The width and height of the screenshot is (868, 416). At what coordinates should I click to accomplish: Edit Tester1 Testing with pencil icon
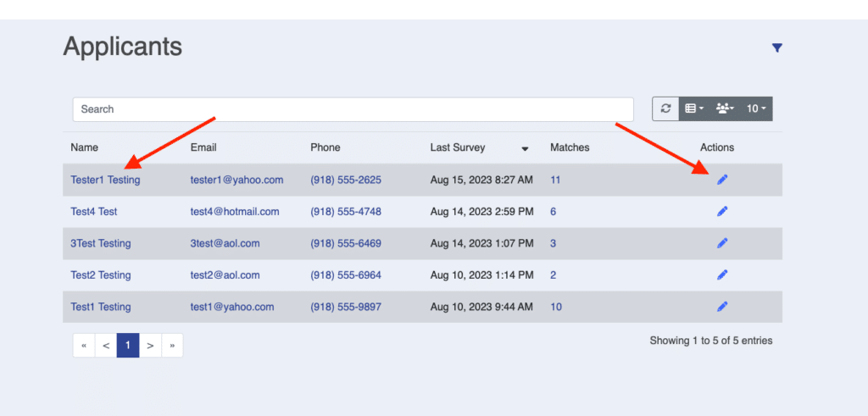722,180
